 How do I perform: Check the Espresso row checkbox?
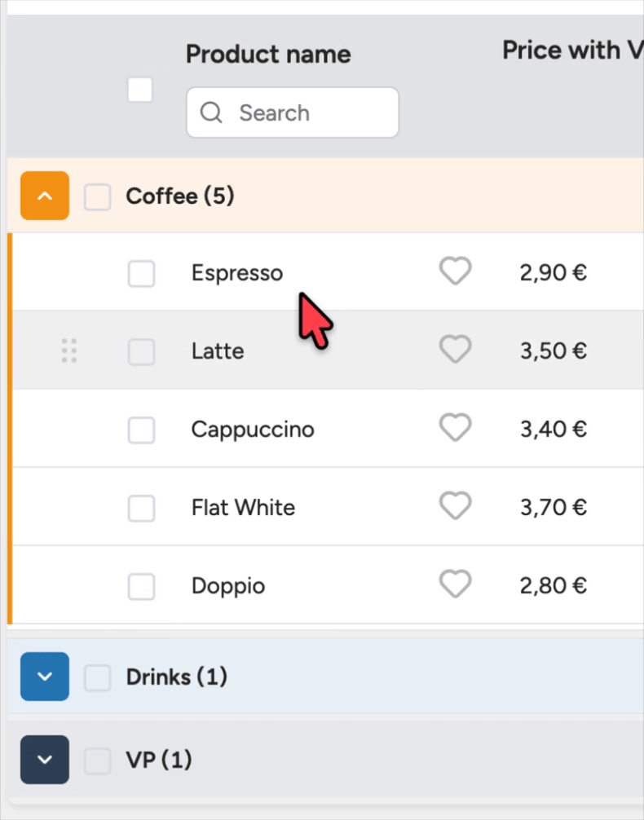click(x=141, y=274)
